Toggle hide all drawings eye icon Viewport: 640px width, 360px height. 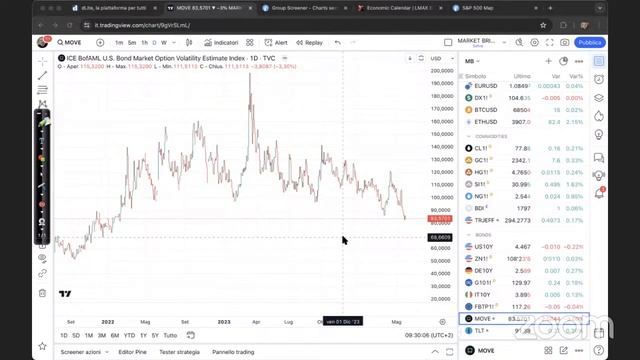[42, 258]
